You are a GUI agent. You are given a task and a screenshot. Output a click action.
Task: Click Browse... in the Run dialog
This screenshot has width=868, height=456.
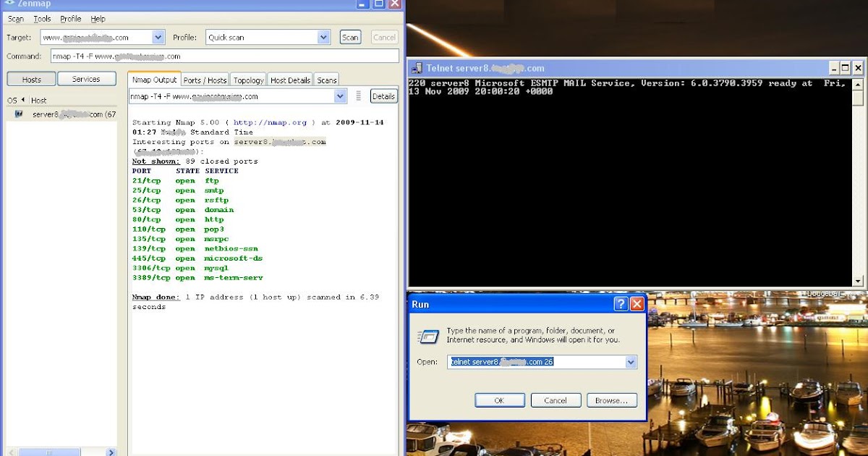(x=612, y=400)
